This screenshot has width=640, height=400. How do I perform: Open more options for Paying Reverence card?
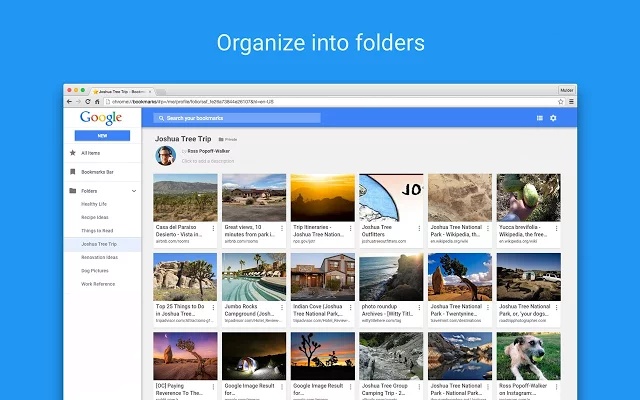pos(213,387)
